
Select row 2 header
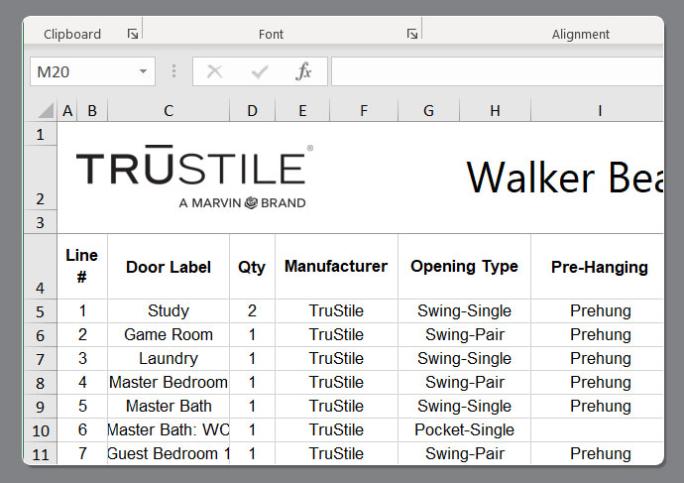point(40,178)
